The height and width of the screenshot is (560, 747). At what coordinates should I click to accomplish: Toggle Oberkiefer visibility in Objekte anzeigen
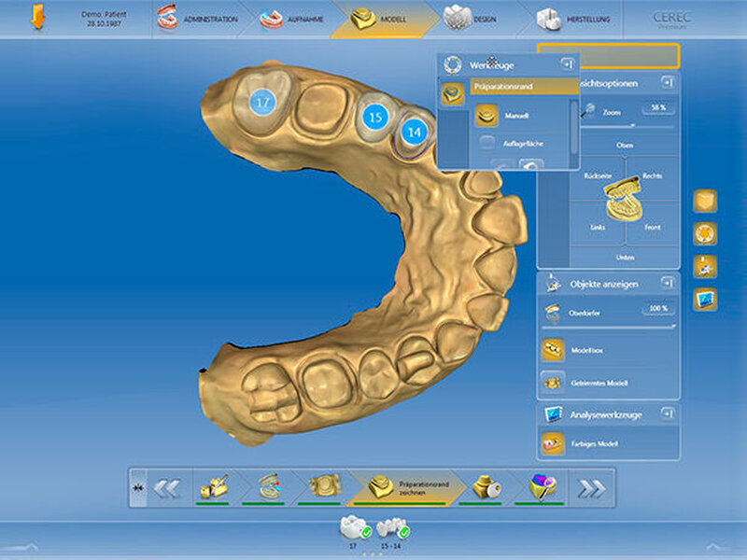pyautogui.click(x=552, y=313)
